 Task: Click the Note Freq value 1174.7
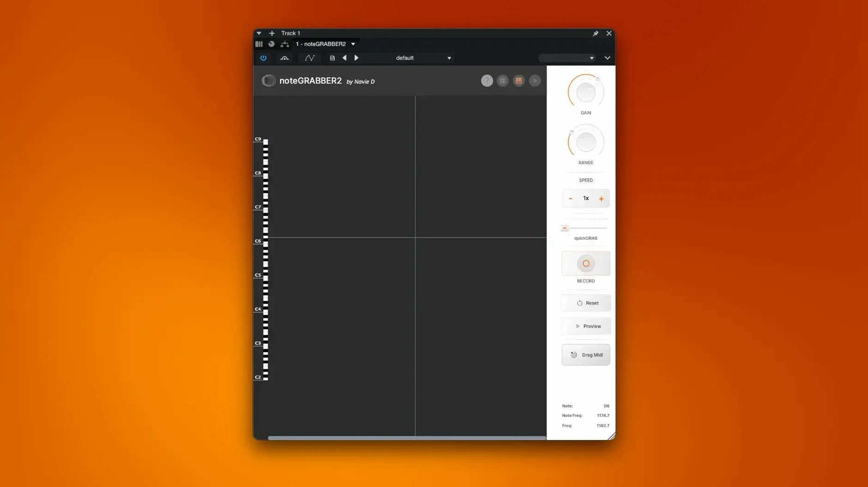[603, 415]
